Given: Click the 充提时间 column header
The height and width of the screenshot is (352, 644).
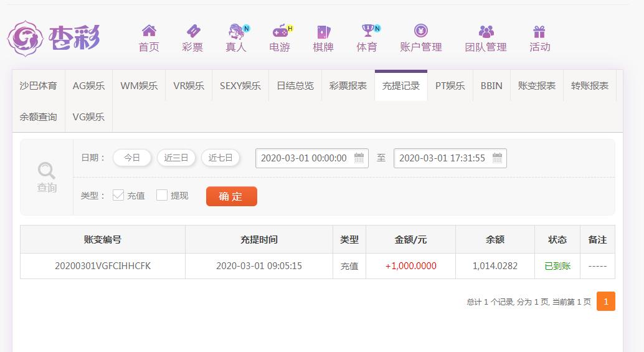Looking at the screenshot, I should coord(259,239).
